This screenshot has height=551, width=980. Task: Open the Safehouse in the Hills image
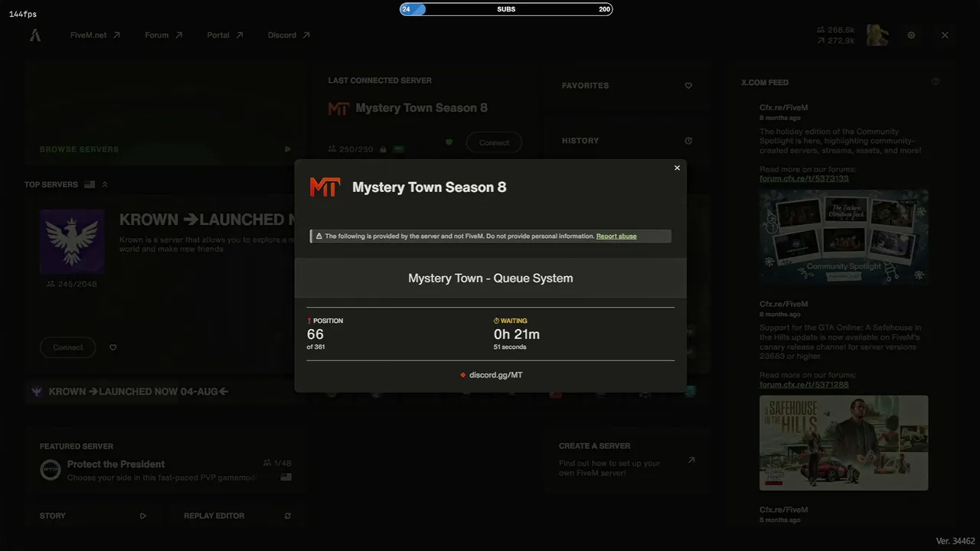[844, 442]
